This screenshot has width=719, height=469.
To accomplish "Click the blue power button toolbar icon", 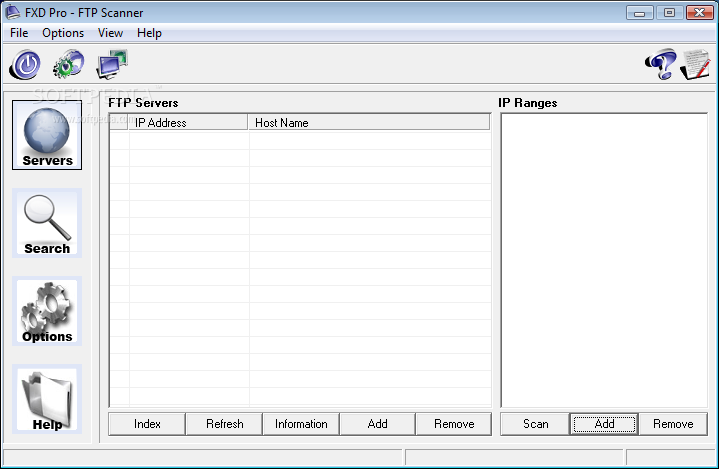I will coord(25,65).
